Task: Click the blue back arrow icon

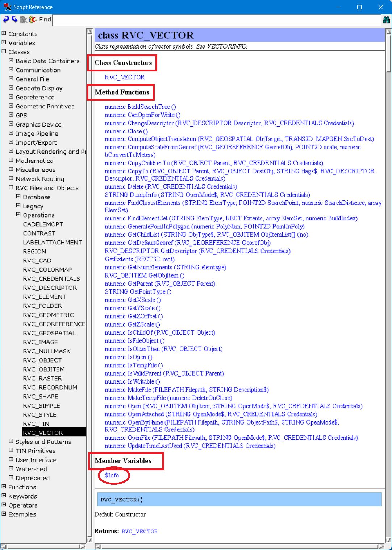Action: tap(6, 20)
